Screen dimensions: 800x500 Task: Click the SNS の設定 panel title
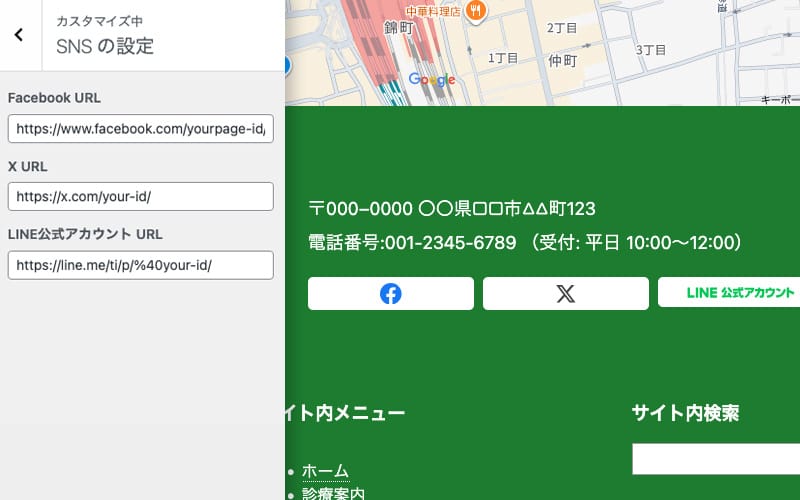105,46
